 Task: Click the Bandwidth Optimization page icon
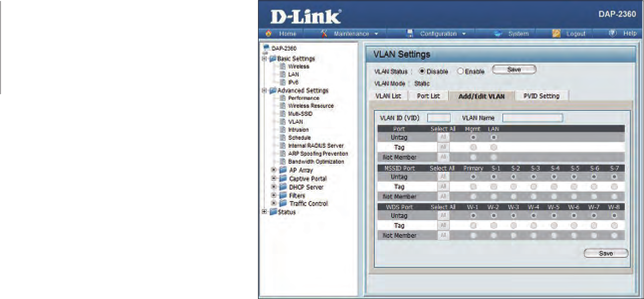pyautogui.click(x=282, y=161)
